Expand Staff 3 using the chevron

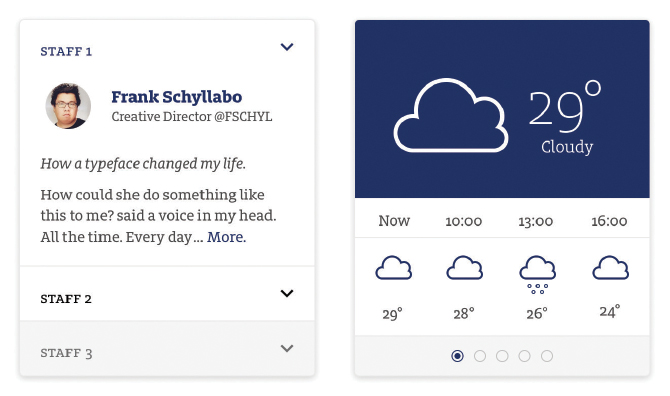click(287, 348)
